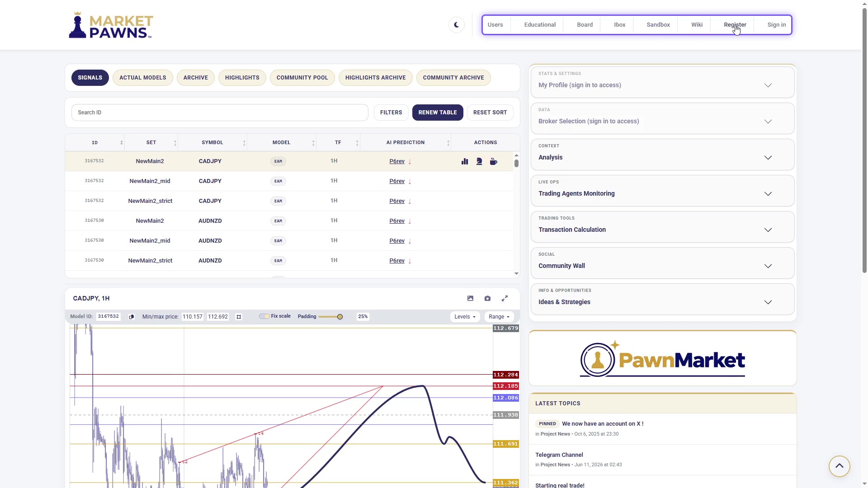868x488 pixels.
Task: Sort by SYMBOL column arrows
Action: click(244, 143)
